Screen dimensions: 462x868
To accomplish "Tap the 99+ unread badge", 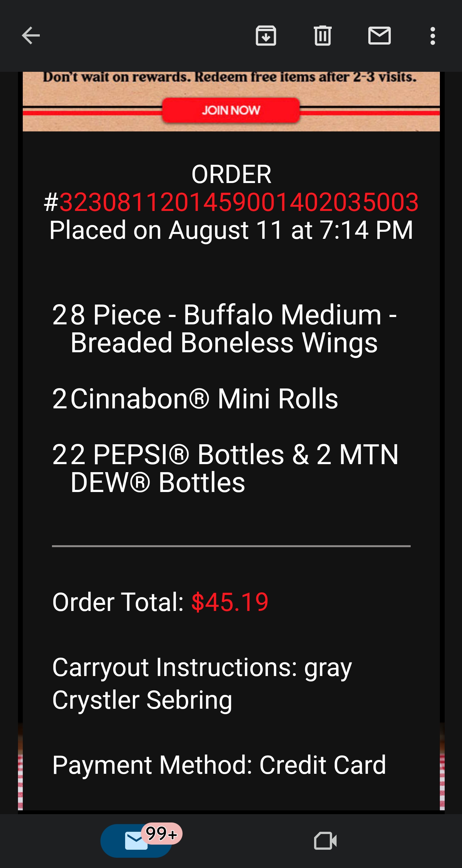I will (x=162, y=834).
